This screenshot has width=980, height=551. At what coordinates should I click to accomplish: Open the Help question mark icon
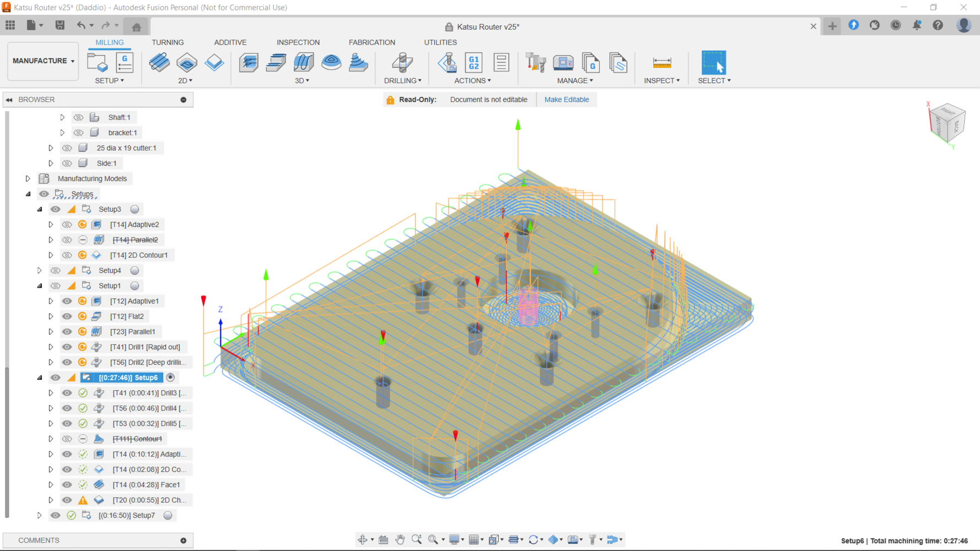938,25
